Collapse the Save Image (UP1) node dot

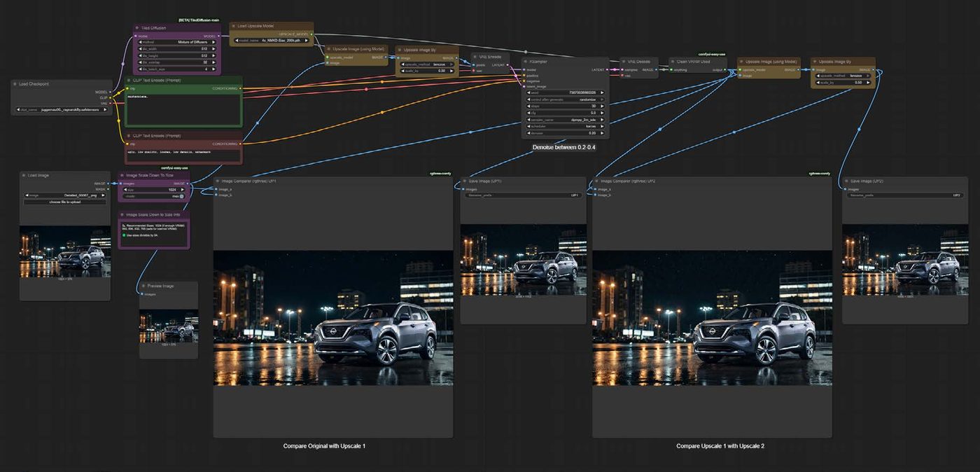pos(465,181)
